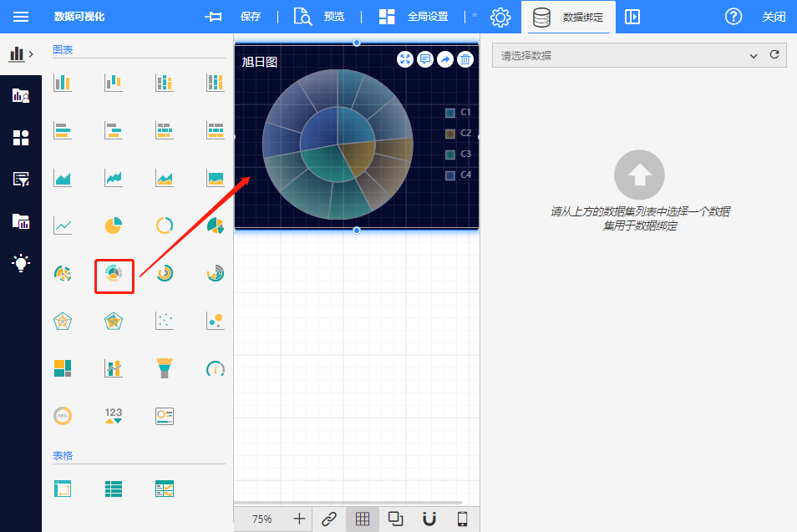Select the sunburst chart icon in palette
This screenshot has height=532, width=797.
point(114,274)
